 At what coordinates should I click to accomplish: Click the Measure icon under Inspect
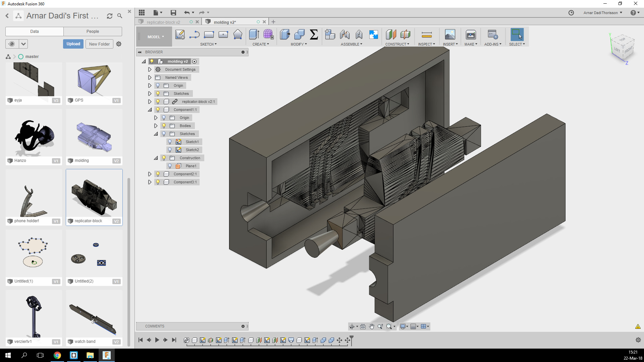coord(426,35)
